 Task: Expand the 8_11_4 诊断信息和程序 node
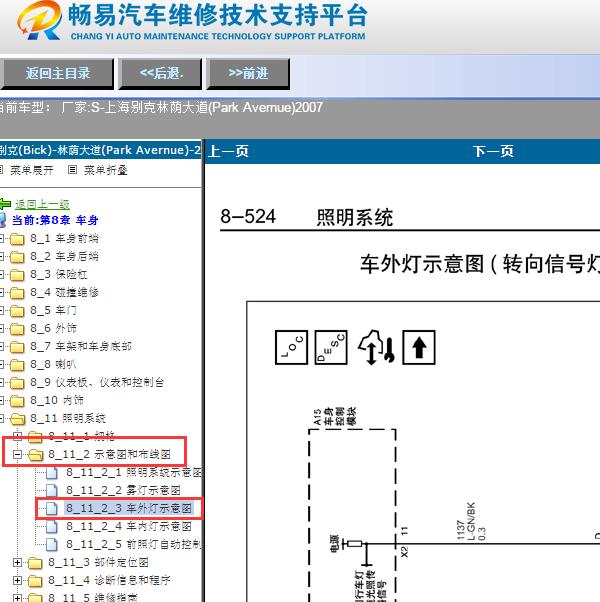point(17,581)
